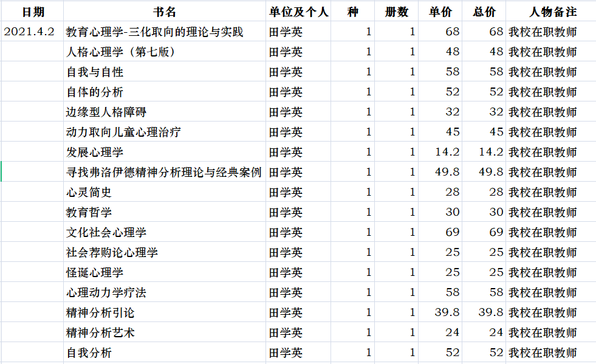Select the cell 精神分析艺术
This screenshot has height=364, width=596.
coord(165,332)
